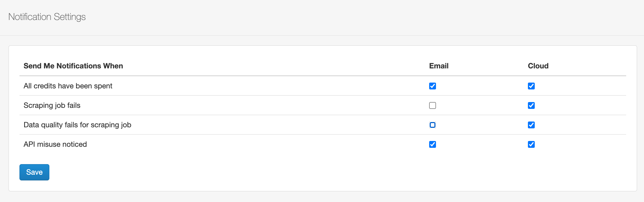The width and height of the screenshot is (644, 202).
Task: Select the 'All credits have been spent' row label
Action: point(68,86)
